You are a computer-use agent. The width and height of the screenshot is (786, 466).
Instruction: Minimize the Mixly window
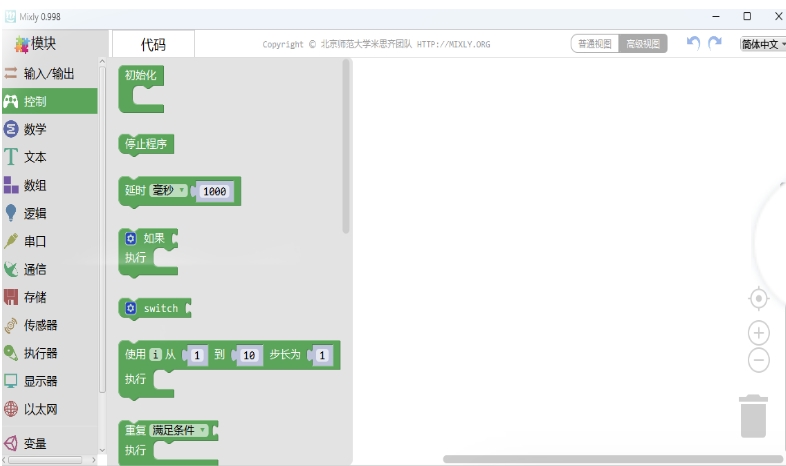[716, 17]
